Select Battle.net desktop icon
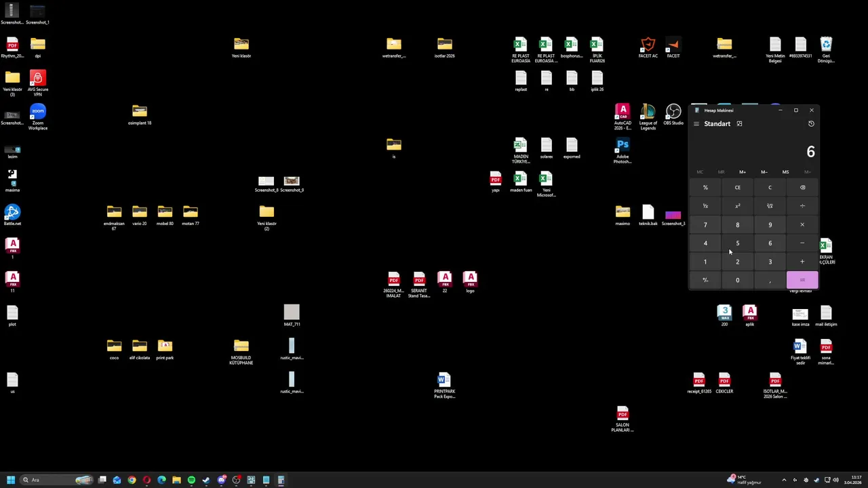This screenshot has height=488, width=868. click(12, 216)
